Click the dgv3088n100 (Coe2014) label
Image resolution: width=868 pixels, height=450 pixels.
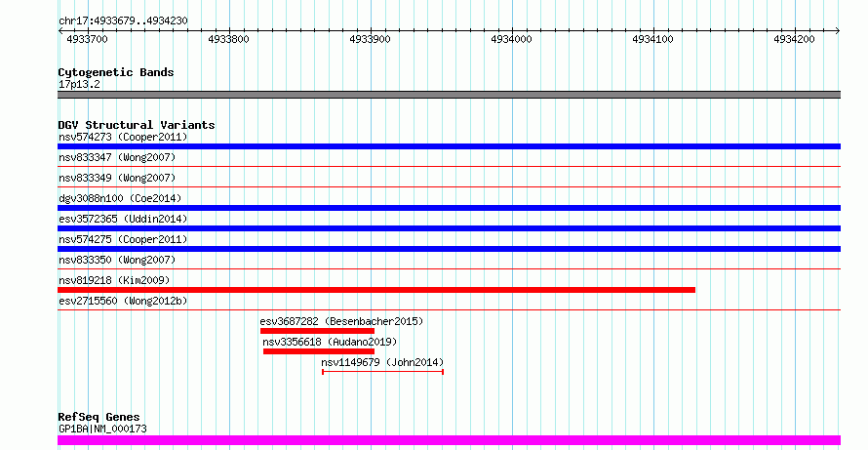pos(120,198)
